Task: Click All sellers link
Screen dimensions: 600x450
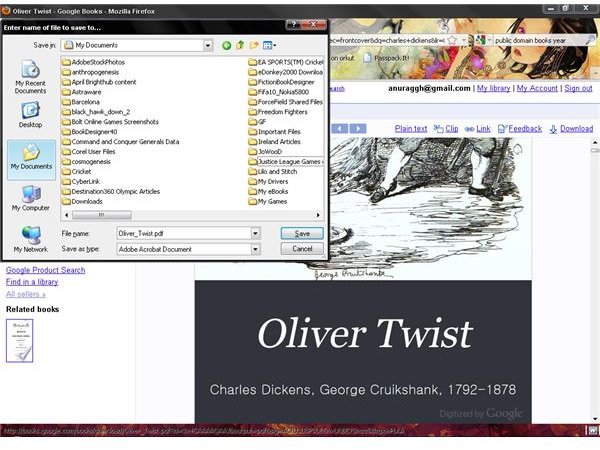Action: tap(26, 294)
